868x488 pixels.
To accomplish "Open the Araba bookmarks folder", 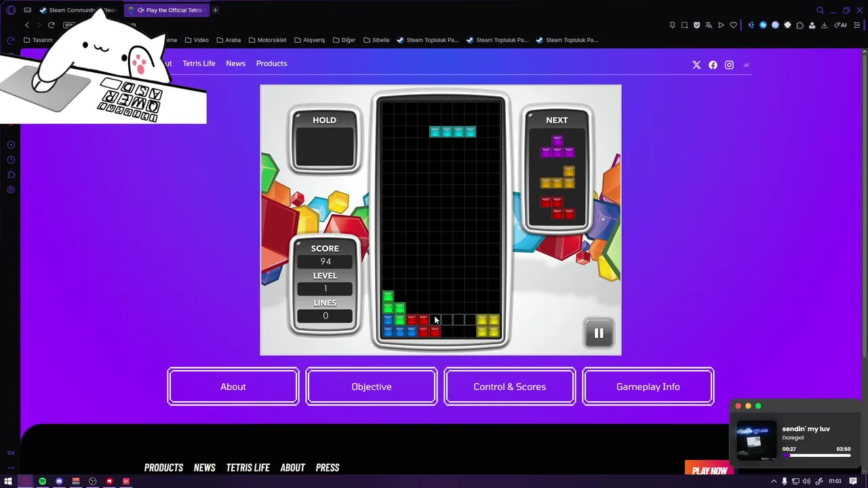I will click(229, 40).
